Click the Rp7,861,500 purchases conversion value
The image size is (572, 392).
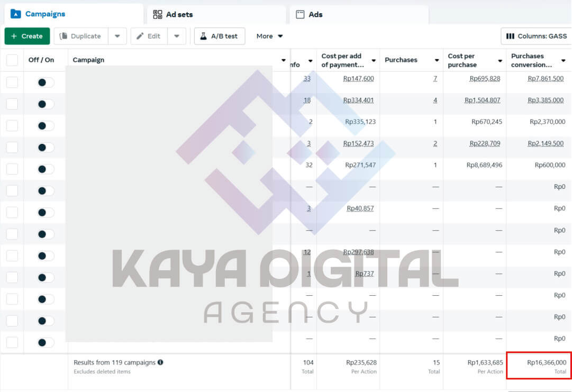tap(546, 78)
